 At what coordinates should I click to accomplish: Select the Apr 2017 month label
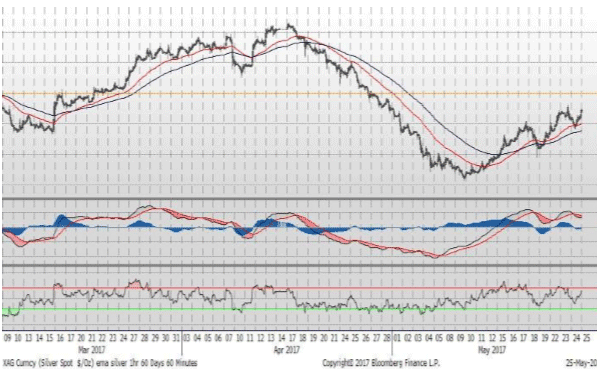tap(287, 350)
